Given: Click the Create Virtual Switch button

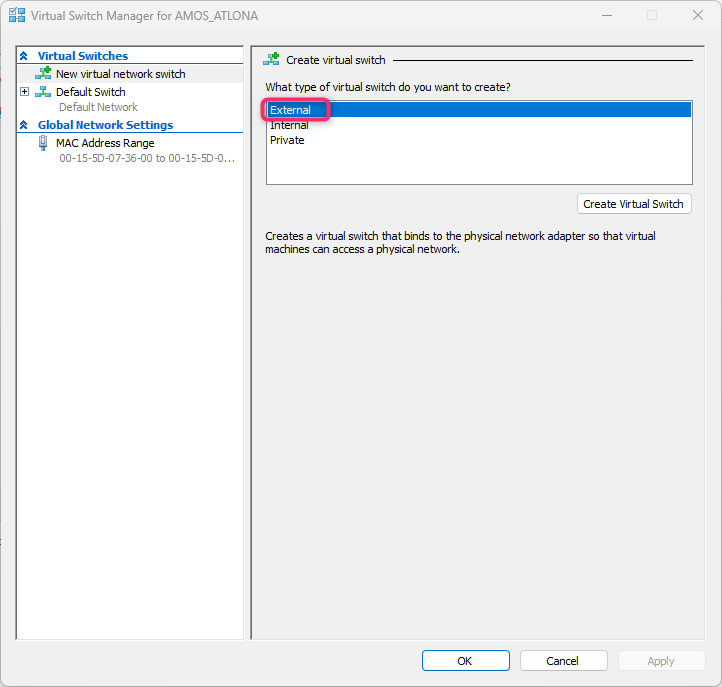Looking at the screenshot, I should [634, 204].
